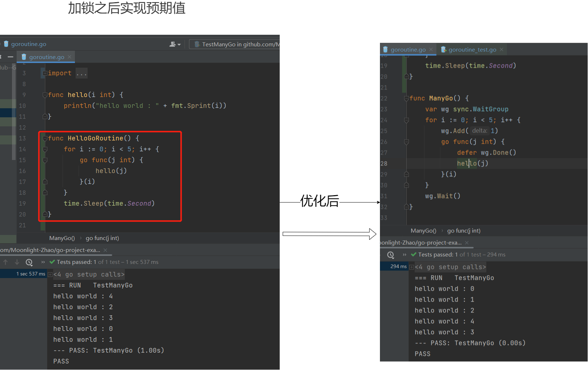Show more toolbar actions chevron in right window
The image size is (588, 370).
405,255
